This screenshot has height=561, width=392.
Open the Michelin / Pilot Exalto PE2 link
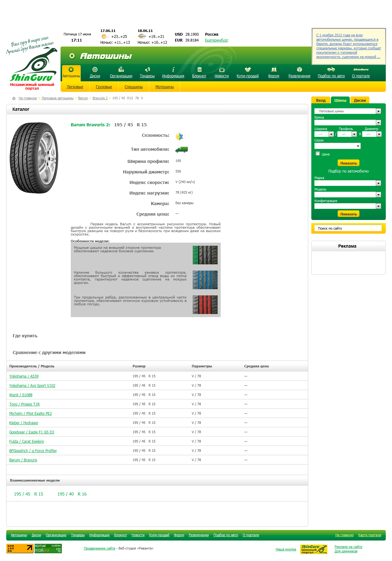[x=30, y=414]
